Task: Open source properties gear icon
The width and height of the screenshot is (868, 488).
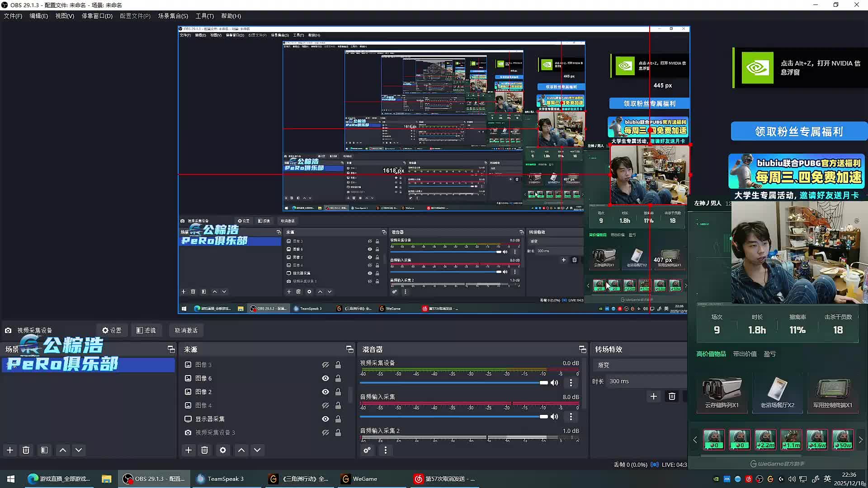Action: click(223, 450)
